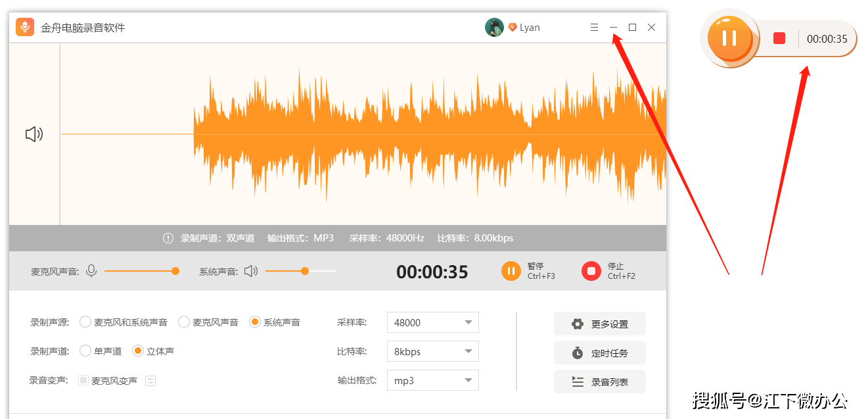868x419 pixels.
Task: Open the 采样率 dropdown showing 48000
Action: (432, 322)
